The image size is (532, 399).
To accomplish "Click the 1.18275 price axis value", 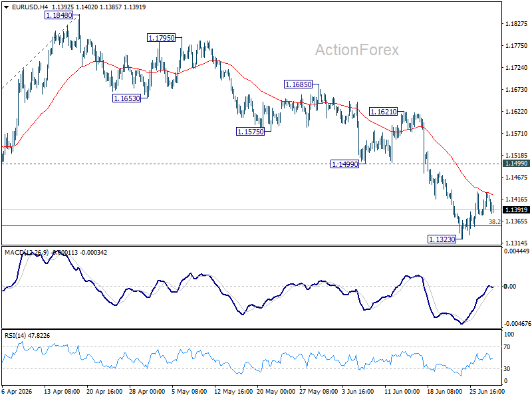I will pyautogui.click(x=517, y=24).
